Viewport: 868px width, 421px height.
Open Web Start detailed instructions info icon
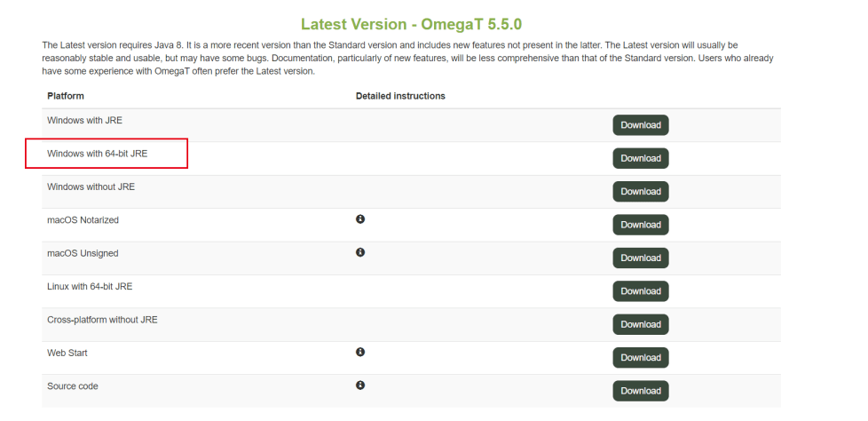(x=360, y=353)
